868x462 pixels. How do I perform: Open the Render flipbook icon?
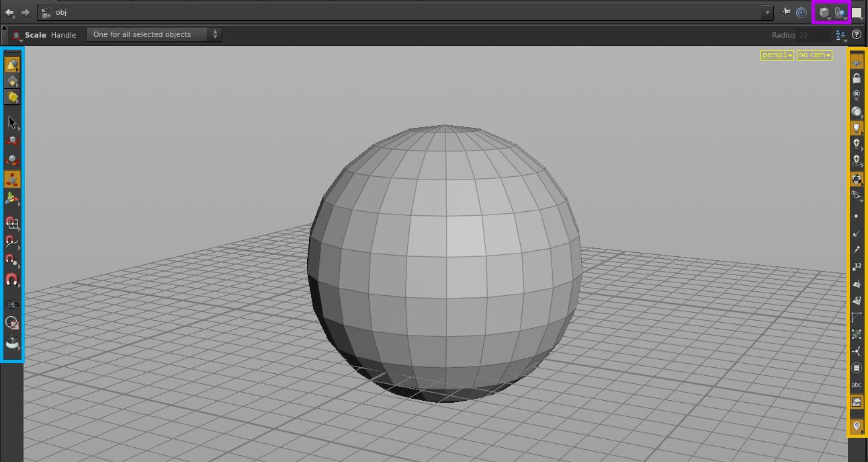(x=12, y=342)
